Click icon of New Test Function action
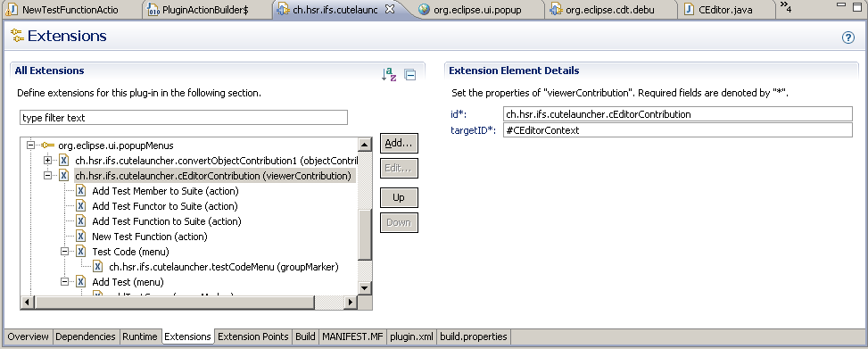Image resolution: width=868 pixels, height=349 pixels. [81, 237]
